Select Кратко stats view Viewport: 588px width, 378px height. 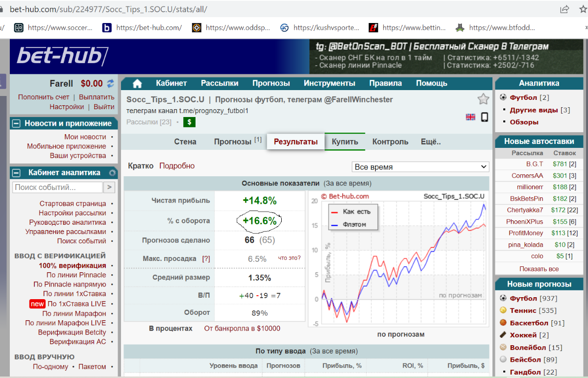(x=141, y=166)
